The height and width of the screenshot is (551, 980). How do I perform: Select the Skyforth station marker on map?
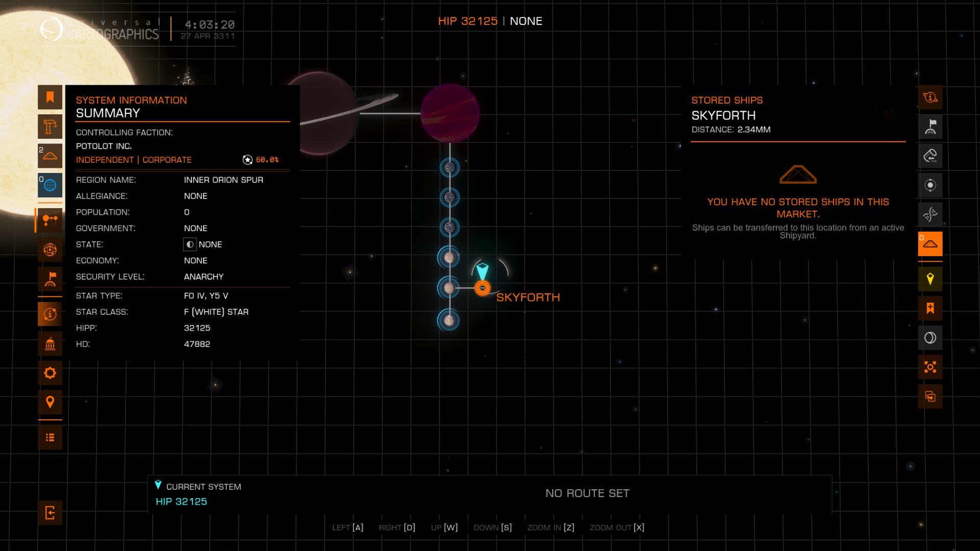(482, 288)
